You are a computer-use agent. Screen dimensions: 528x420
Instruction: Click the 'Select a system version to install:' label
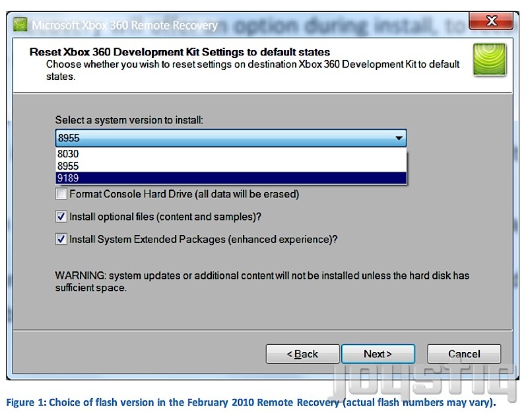coord(129,120)
